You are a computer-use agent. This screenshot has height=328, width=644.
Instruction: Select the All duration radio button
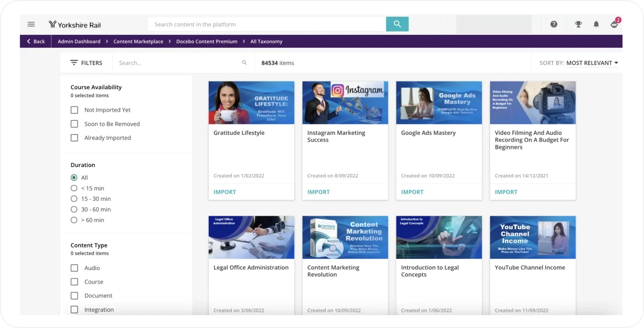click(x=74, y=178)
